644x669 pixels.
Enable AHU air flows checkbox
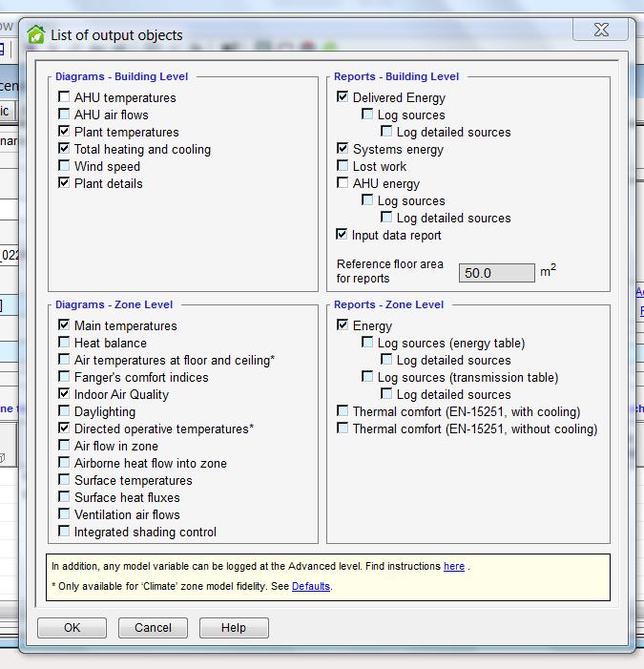pos(64,114)
